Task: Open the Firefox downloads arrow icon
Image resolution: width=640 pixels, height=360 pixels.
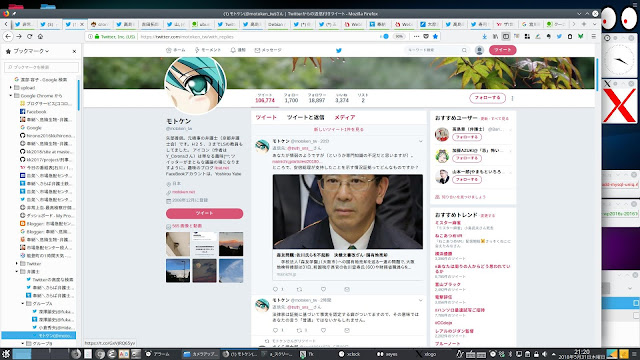Action: [x=484, y=36]
